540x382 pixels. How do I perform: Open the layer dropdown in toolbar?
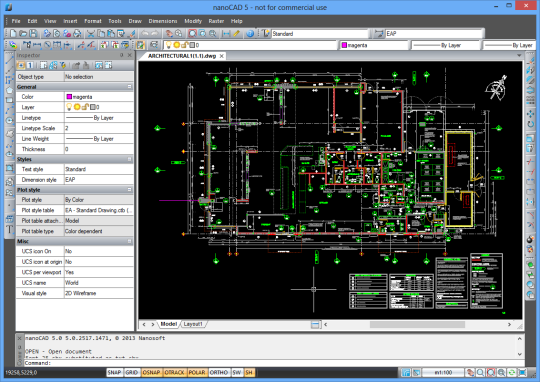[250, 45]
